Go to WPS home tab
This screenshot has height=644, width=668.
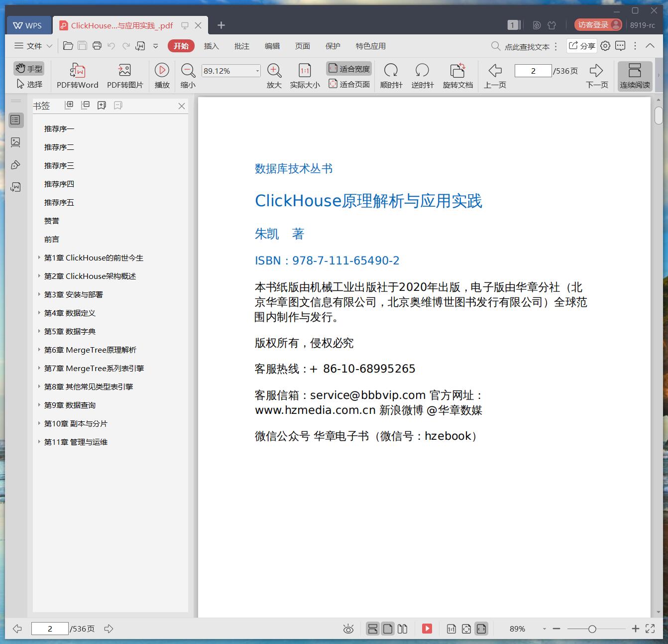tap(28, 25)
